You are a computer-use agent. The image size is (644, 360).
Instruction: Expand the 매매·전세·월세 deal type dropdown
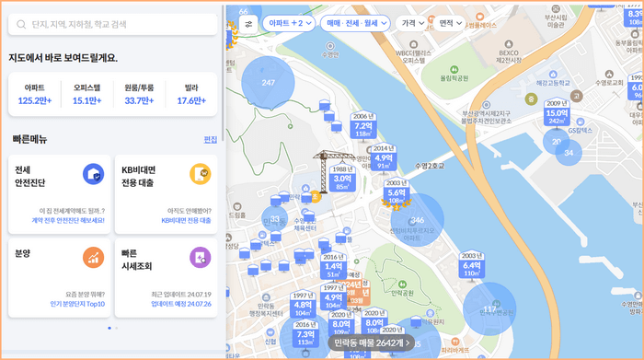(355, 23)
